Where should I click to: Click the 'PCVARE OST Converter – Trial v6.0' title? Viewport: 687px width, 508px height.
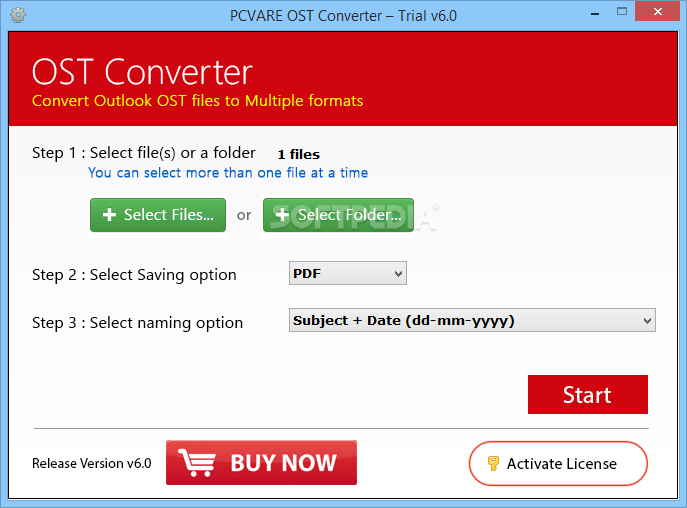click(x=343, y=16)
